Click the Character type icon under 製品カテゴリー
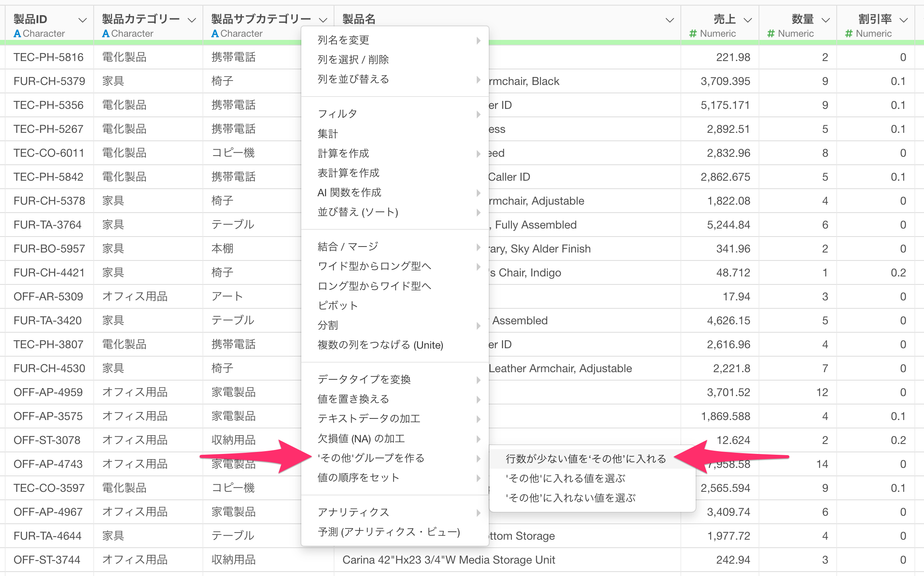924x576 pixels. [x=106, y=34]
